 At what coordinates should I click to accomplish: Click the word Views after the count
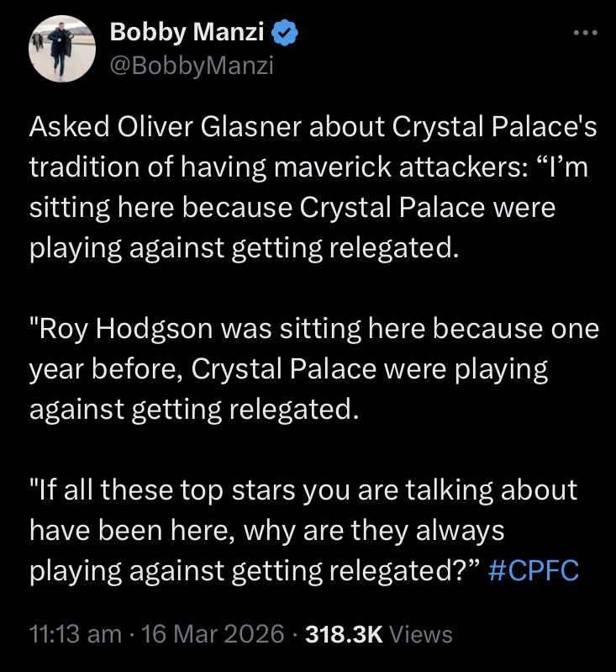click(421, 634)
